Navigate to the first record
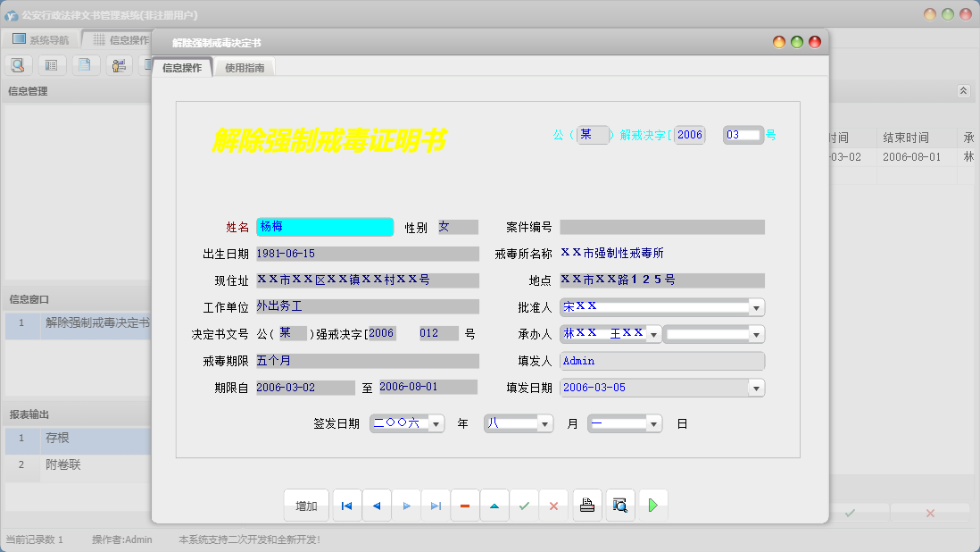This screenshot has width=980, height=552. pos(346,505)
